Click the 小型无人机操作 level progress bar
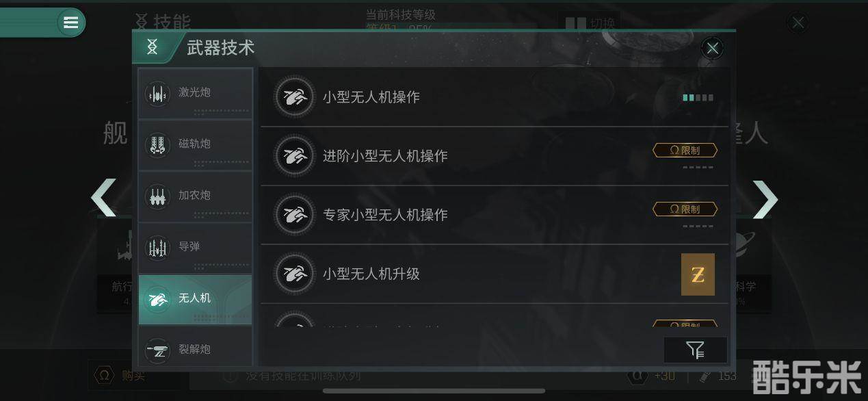 pos(698,98)
